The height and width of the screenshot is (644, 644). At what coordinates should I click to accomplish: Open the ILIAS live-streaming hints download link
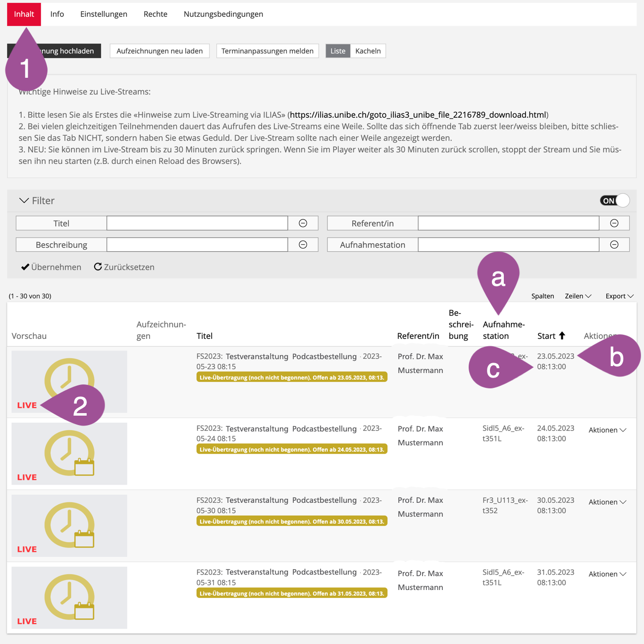click(x=418, y=115)
